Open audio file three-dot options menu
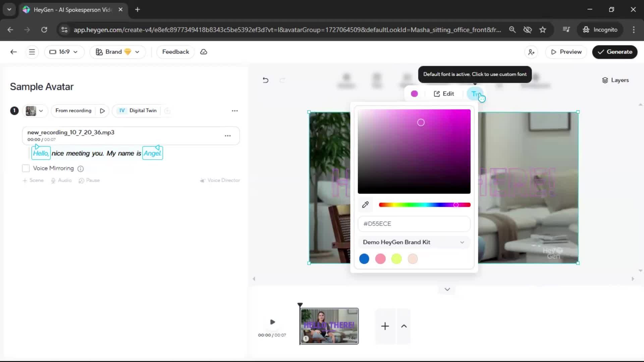Viewport: 644px width, 362px height. (x=228, y=136)
